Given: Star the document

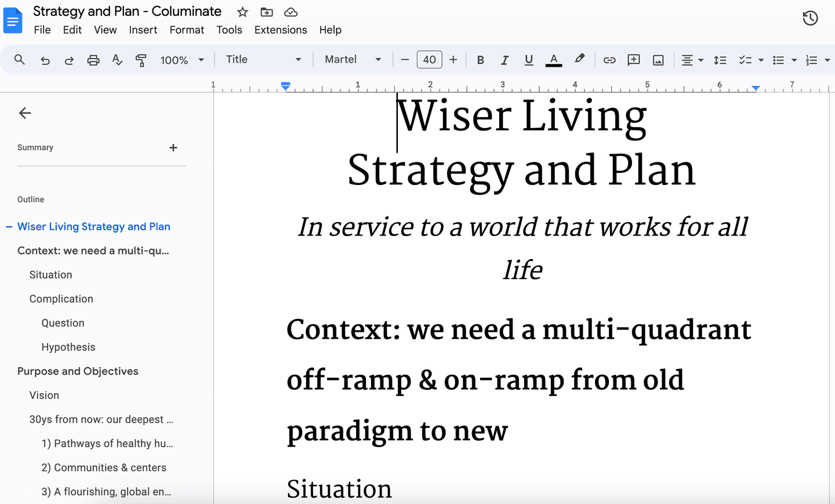Looking at the screenshot, I should pyautogui.click(x=242, y=12).
